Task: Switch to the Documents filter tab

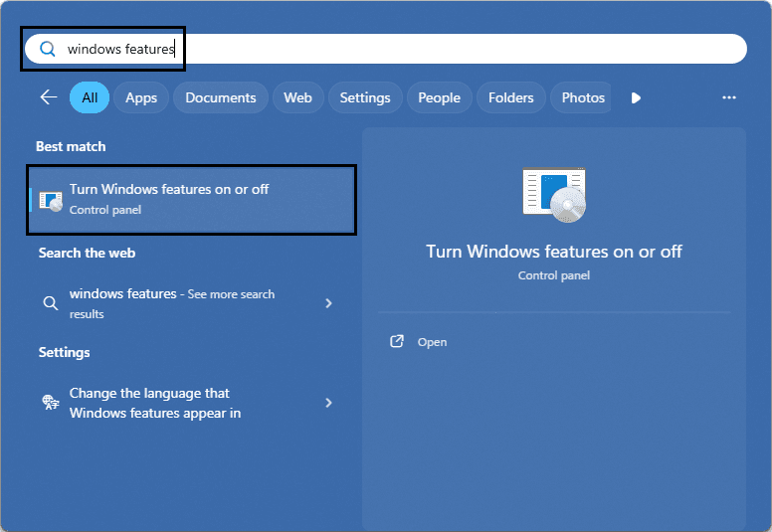Action: coord(221,97)
